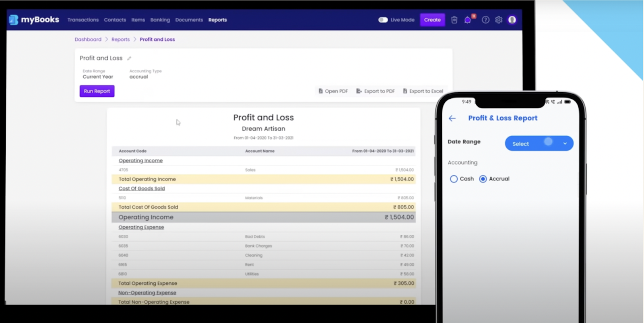This screenshot has height=323, width=644.
Task: Change the Current Year date range
Action: tap(98, 77)
